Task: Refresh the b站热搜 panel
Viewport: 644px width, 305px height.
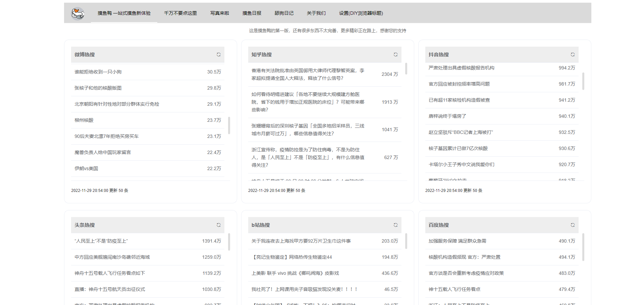Action: 395,225
